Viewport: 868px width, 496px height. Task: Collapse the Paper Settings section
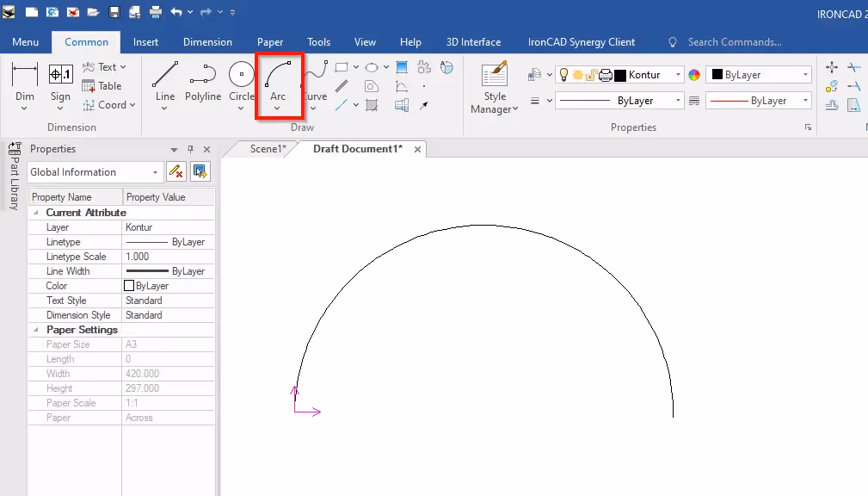coord(36,330)
